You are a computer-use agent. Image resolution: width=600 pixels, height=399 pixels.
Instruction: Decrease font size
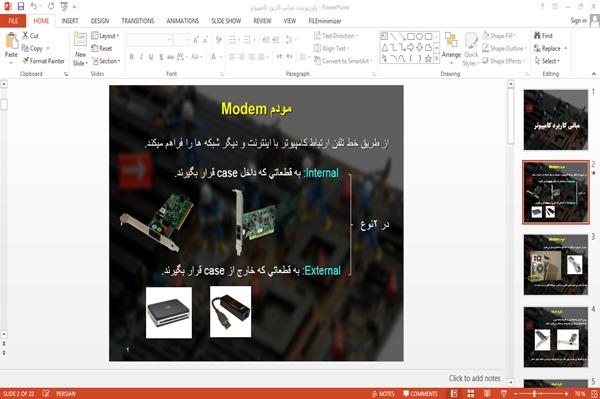coord(206,39)
